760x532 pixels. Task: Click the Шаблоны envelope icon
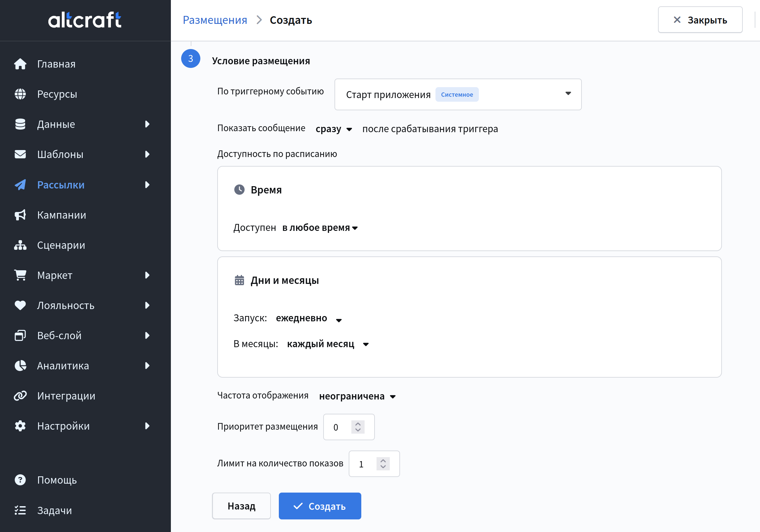20,154
